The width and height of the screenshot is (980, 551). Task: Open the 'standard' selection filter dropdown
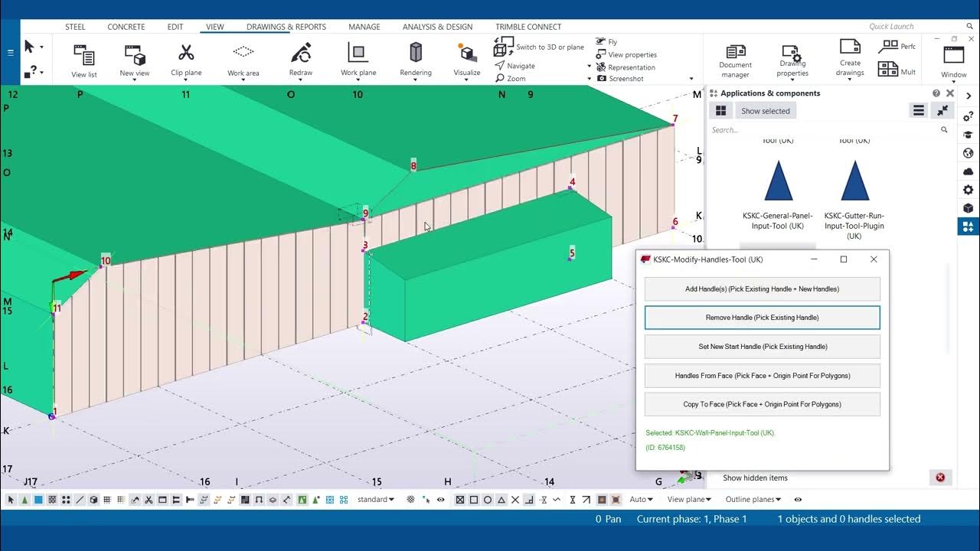coord(376,500)
